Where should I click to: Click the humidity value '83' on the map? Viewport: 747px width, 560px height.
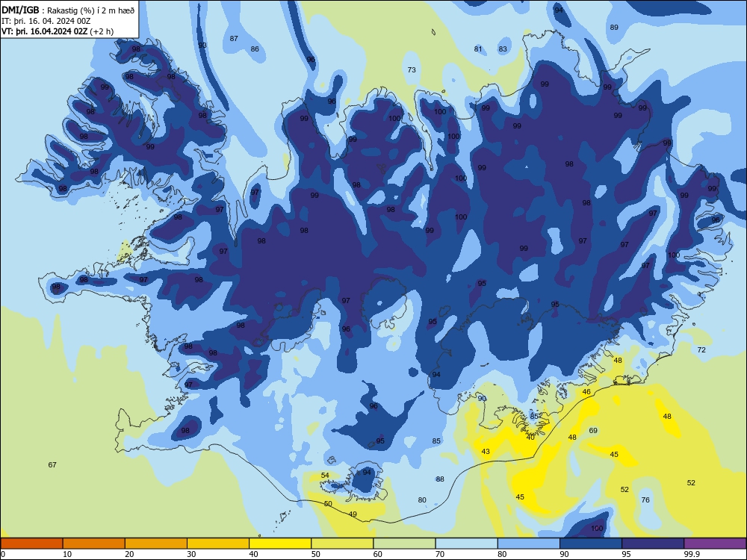click(503, 49)
